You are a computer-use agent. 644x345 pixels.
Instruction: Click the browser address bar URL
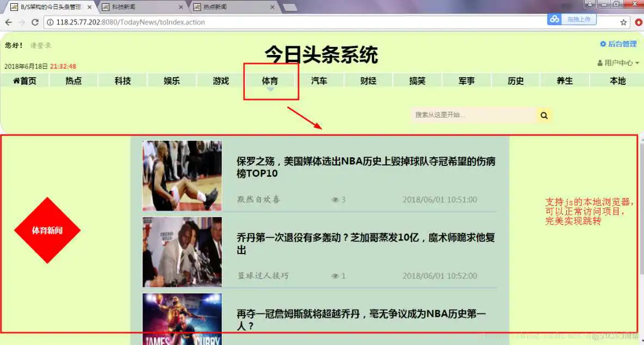point(131,22)
